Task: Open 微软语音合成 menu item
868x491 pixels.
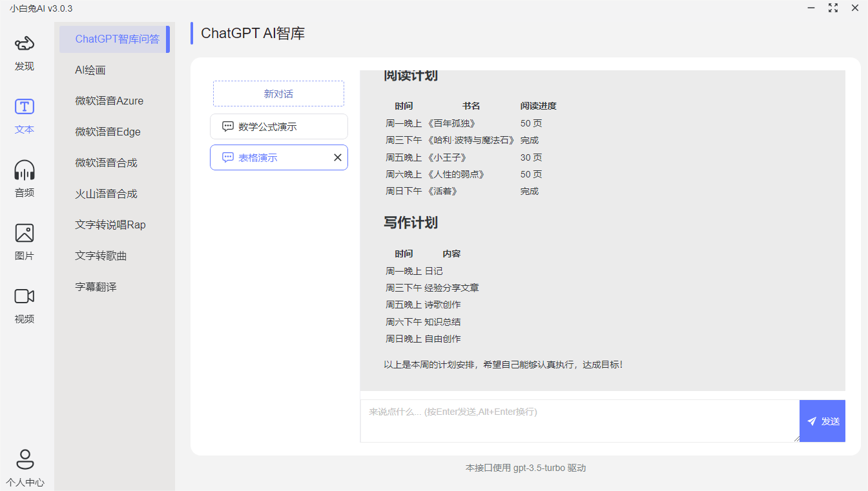Action: click(115, 163)
